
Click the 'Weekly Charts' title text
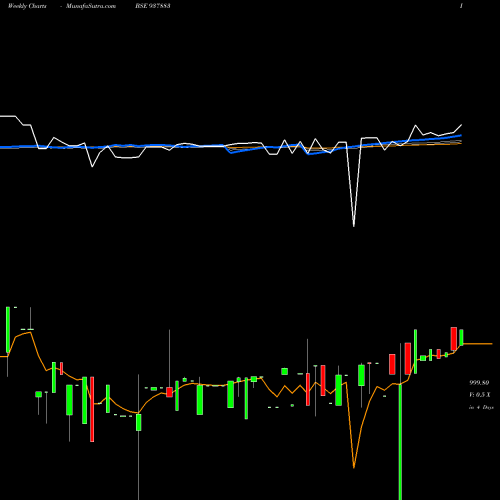27,6
